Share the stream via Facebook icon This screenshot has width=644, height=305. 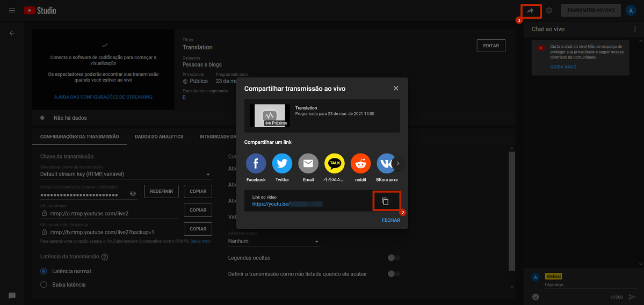click(x=256, y=163)
